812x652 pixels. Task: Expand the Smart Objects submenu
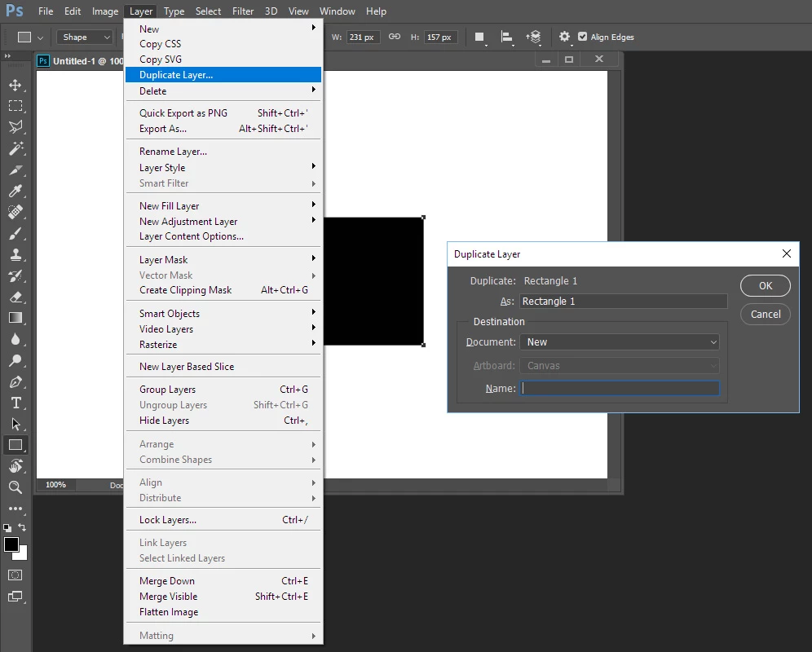coord(223,313)
